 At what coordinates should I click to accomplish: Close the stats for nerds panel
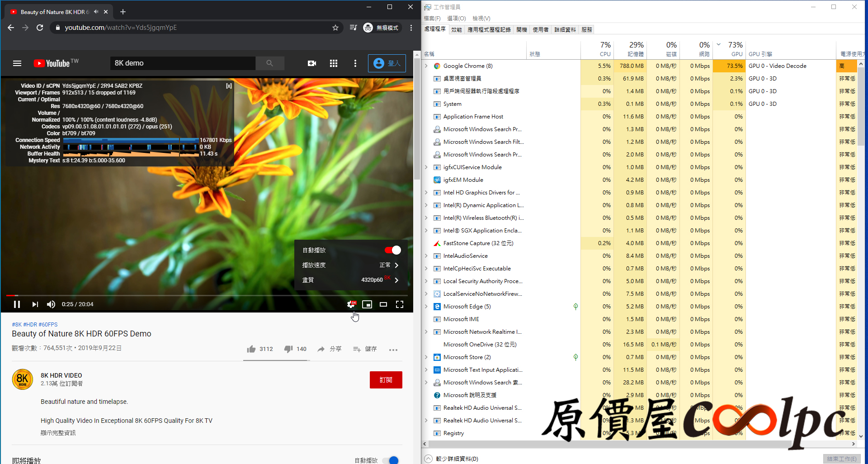click(229, 86)
